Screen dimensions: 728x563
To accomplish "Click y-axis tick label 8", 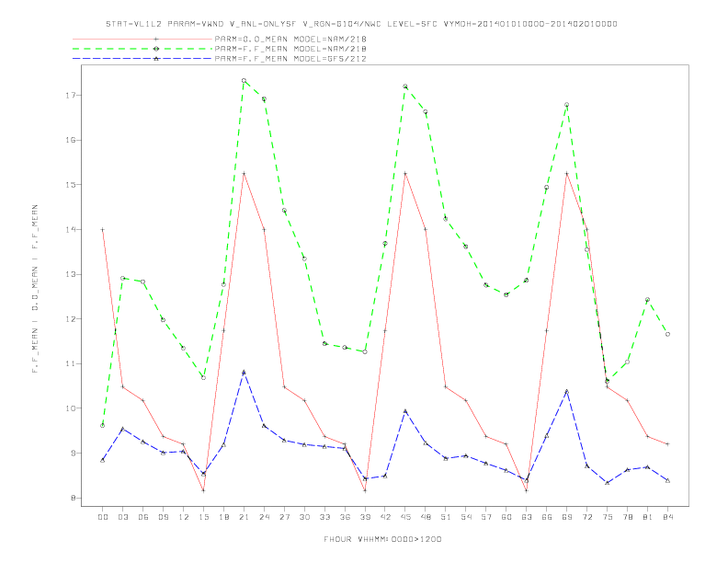I will point(73,498).
